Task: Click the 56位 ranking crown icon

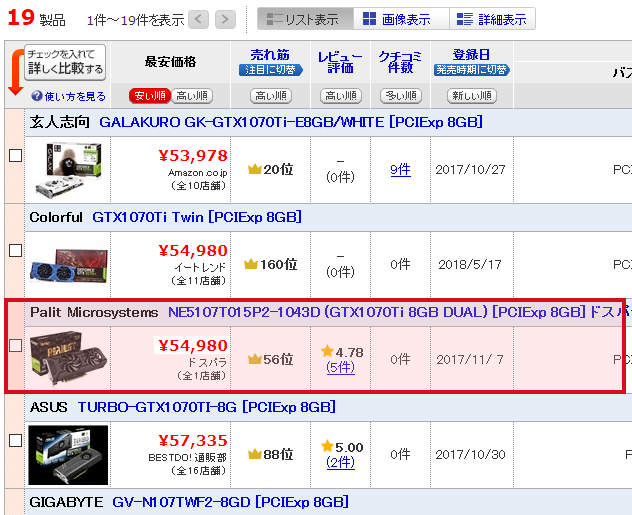Action: coord(255,359)
